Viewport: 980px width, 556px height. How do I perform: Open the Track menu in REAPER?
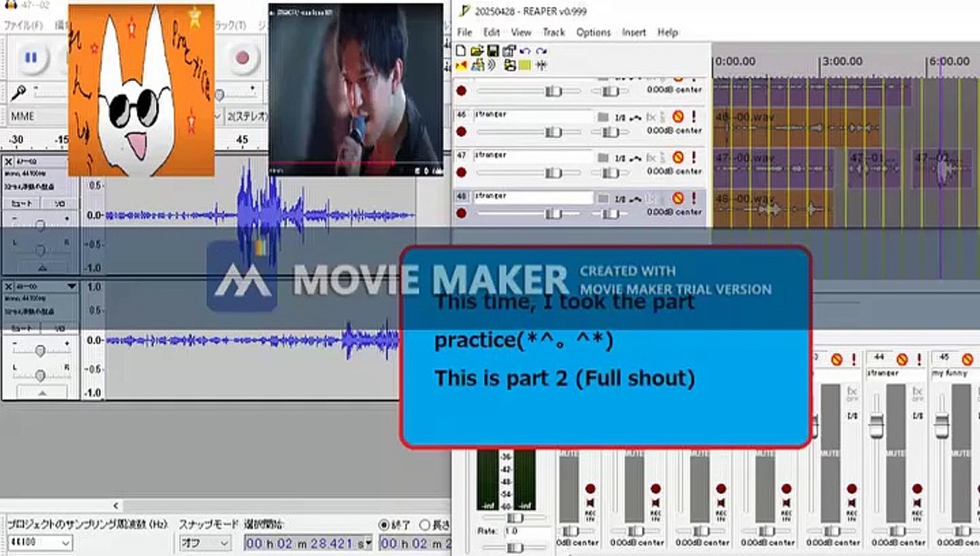(x=553, y=32)
